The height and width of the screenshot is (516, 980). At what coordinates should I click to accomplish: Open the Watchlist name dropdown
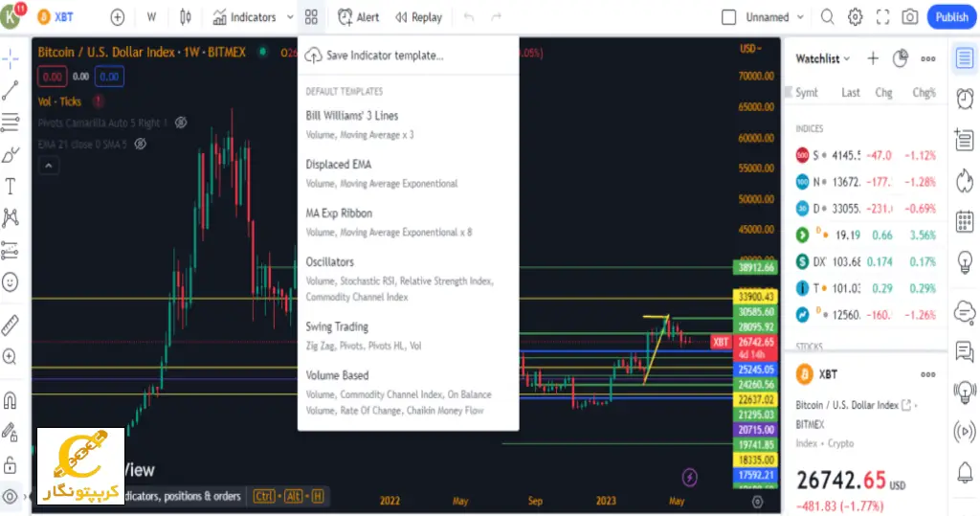822,58
